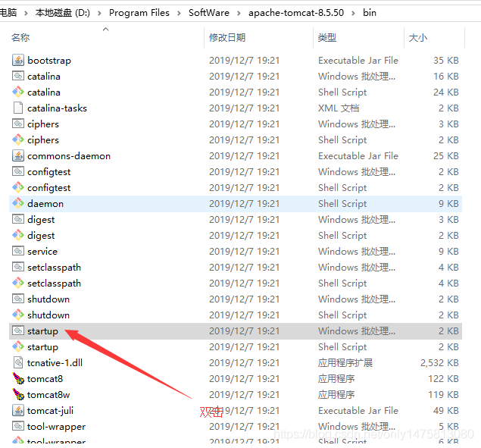Select the commons-daemon file name
The width and height of the screenshot is (481, 448).
69,156
